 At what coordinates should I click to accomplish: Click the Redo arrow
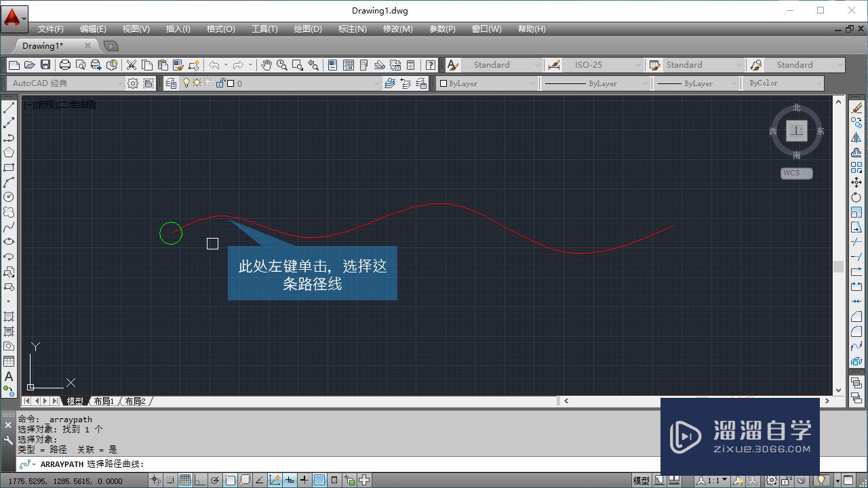click(238, 65)
